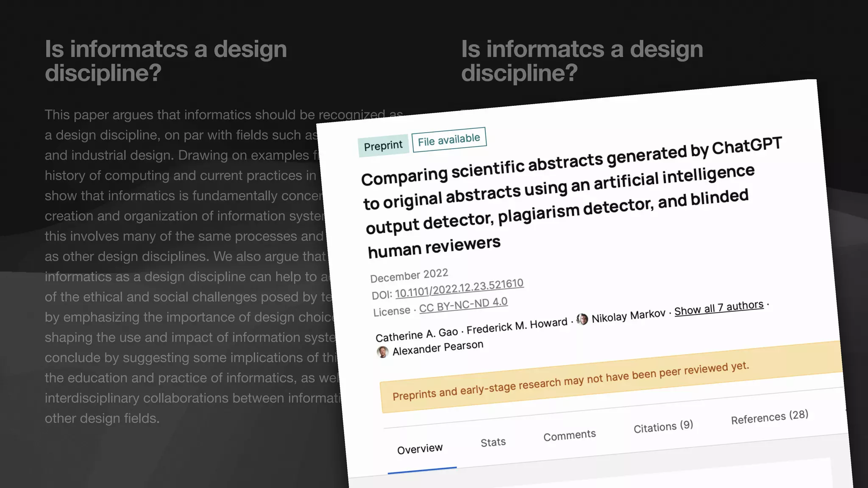Switch to the Stats tab
The width and height of the screenshot is (868, 488).
coord(493,442)
